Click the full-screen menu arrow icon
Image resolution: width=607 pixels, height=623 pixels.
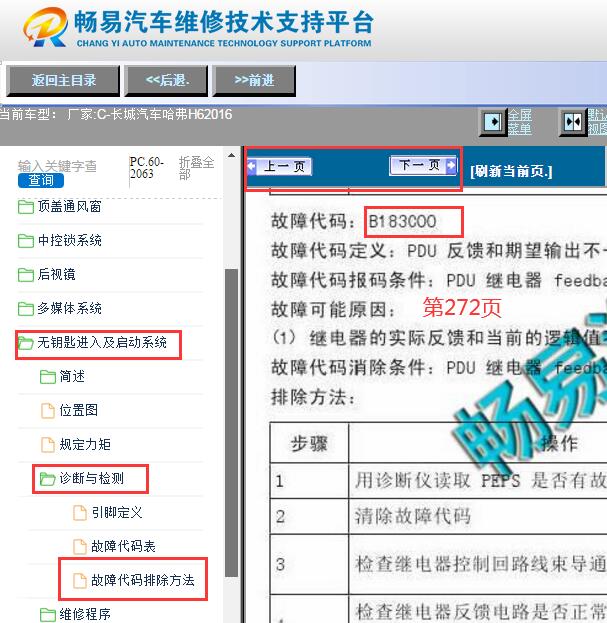coord(493,122)
